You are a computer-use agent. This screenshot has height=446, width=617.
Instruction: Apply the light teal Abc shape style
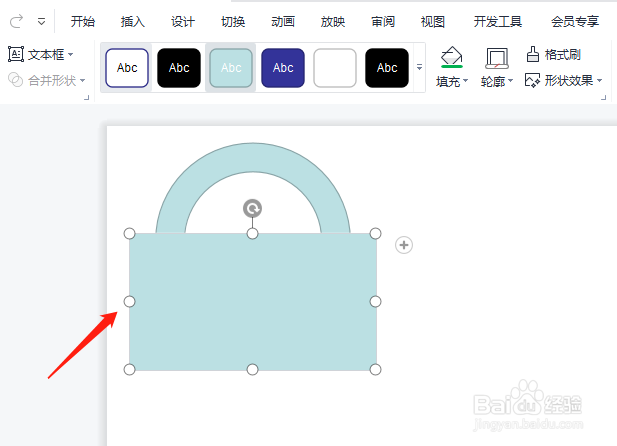231,68
